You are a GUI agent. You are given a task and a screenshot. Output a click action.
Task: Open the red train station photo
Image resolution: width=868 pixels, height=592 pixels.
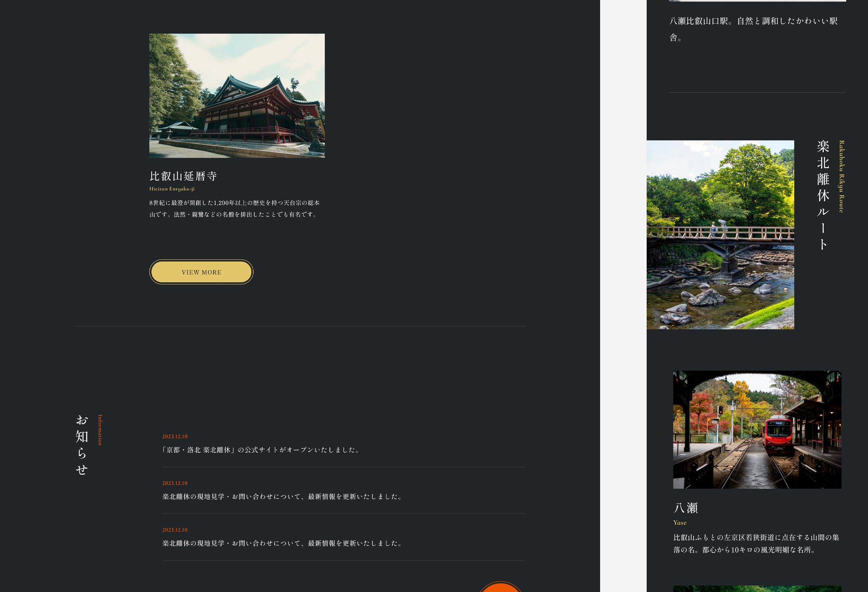click(x=757, y=429)
